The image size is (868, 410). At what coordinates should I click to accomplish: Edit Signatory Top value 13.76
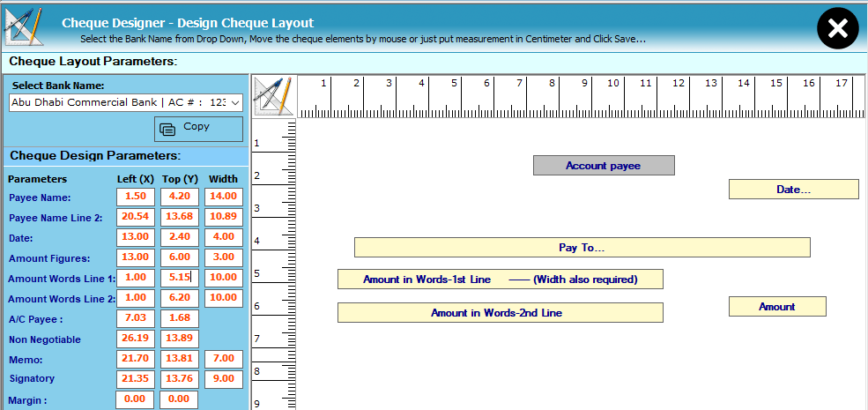180,379
